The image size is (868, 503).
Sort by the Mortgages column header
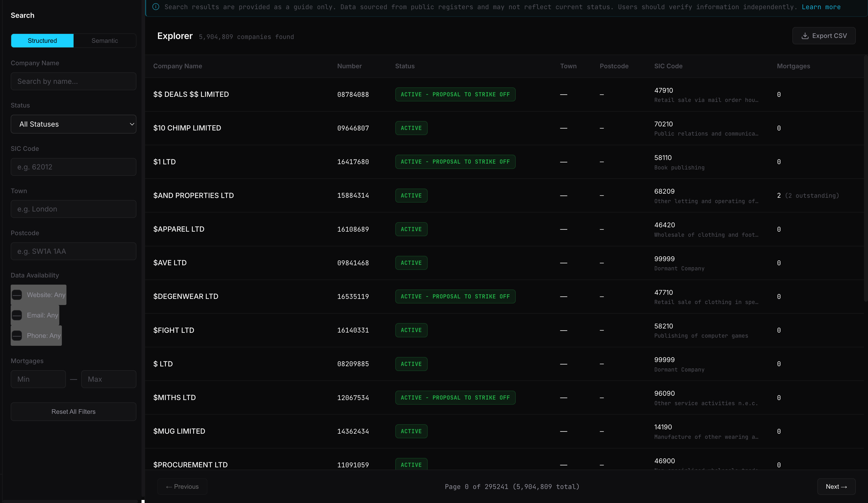tap(793, 66)
